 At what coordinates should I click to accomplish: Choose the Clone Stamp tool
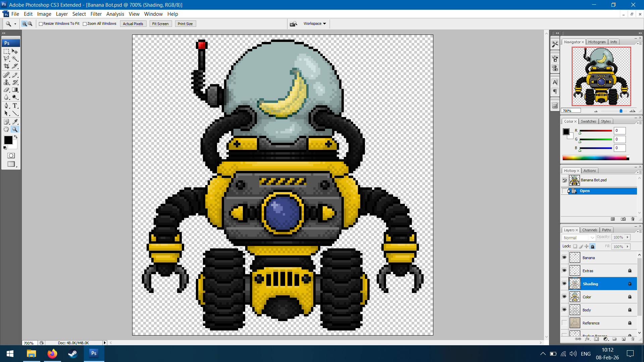[x=6, y=82]
